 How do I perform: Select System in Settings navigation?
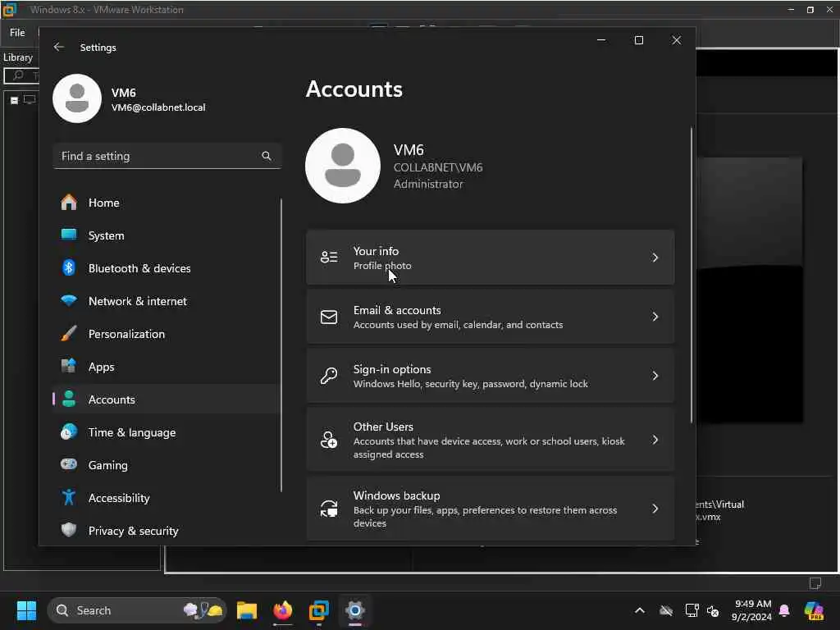166,235
